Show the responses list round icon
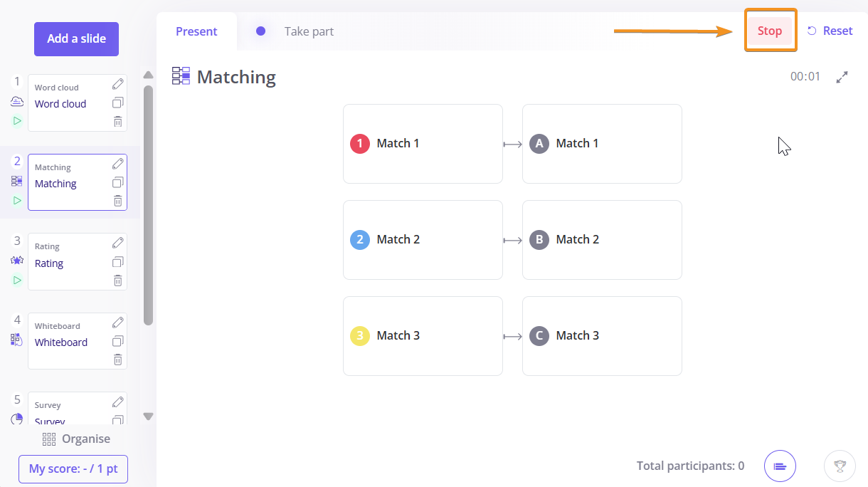This screenshot has height=487, width=868. (780, 466)
